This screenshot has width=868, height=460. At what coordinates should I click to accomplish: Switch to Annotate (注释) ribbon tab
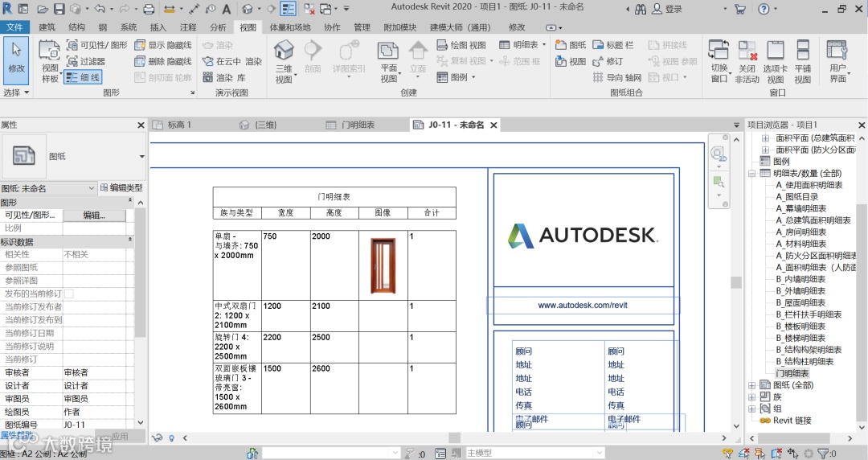(x=188, y=27)
